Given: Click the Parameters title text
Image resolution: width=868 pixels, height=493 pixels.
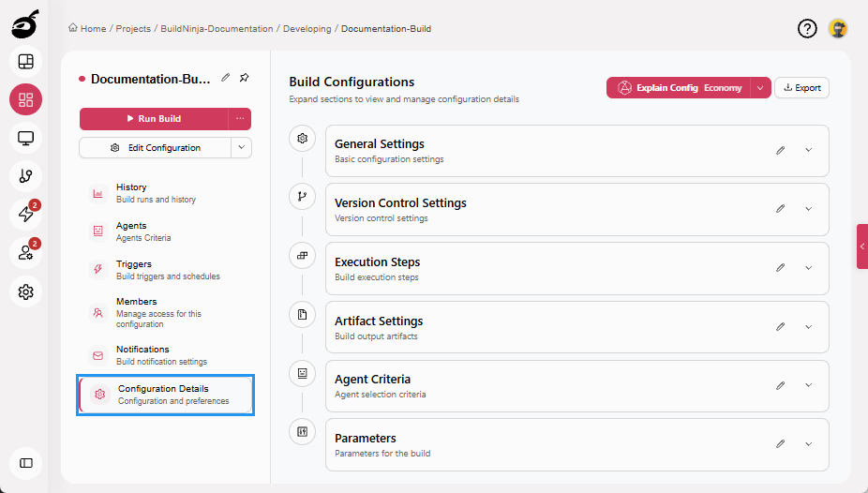Looking at the screenshot, I should (x=366, y=439).
